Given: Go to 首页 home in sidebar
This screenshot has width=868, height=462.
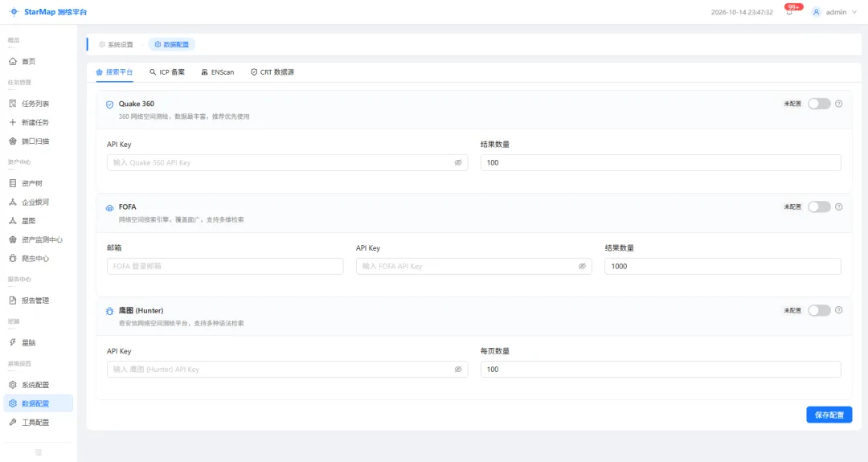Looking at the screenshot, I should 39,61.
